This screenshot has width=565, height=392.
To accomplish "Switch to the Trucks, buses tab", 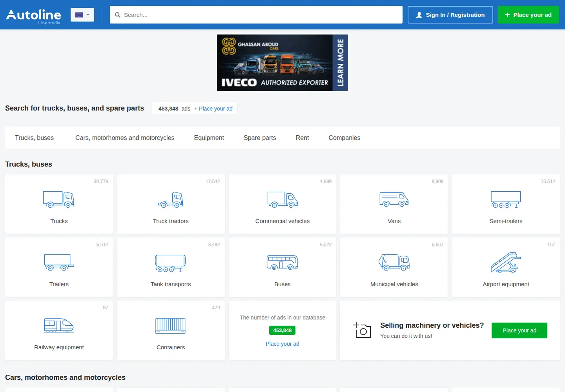I will (34, 138).
